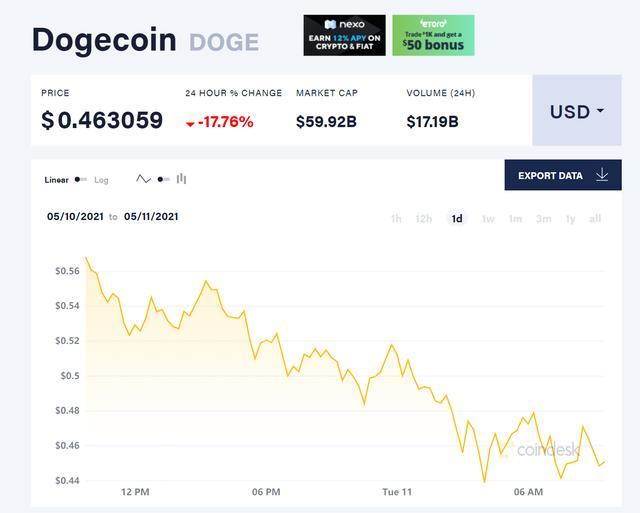Open the eToro $50 bonus ad
The height and width of the screenshot is (513, 640).
point(433,35)
